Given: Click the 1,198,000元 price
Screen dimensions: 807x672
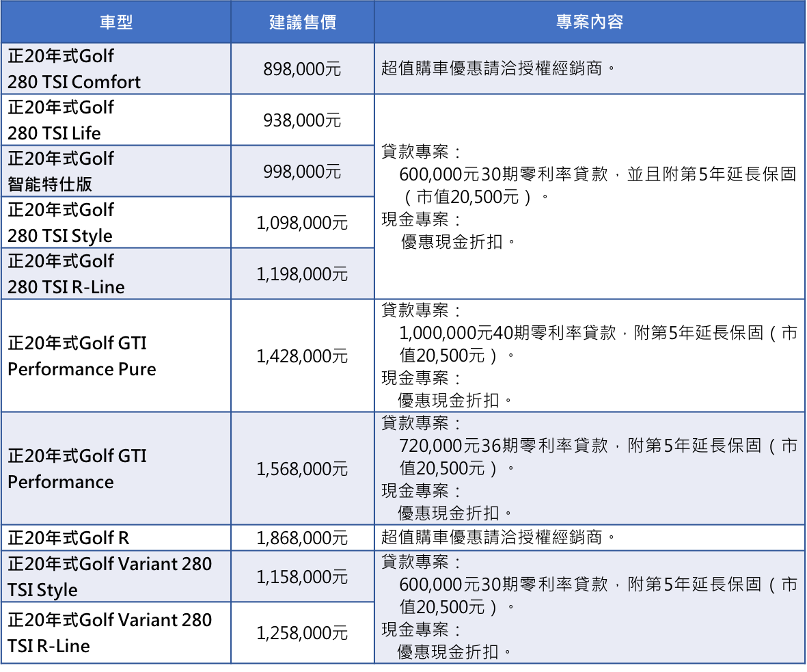Looking at the screenshot, I should (x=302, y=274).
